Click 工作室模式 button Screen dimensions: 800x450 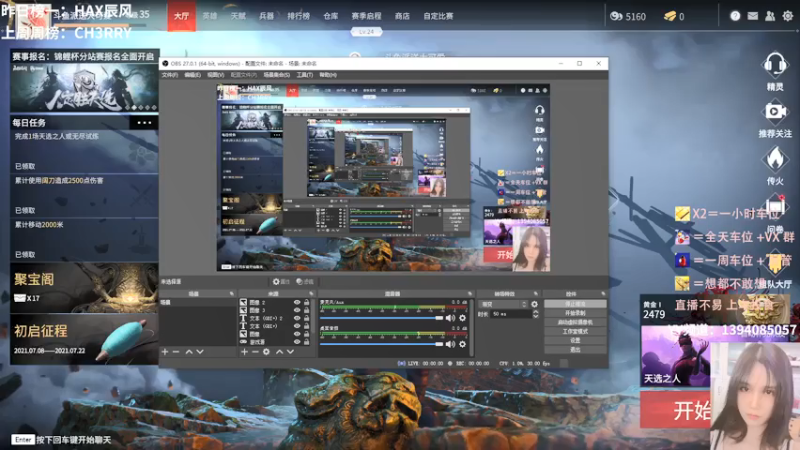pos(575,331)
